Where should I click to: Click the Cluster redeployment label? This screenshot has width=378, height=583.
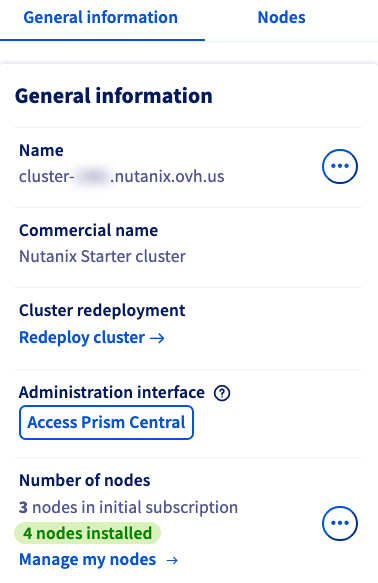pyautogui.click(x=102, y=310)
